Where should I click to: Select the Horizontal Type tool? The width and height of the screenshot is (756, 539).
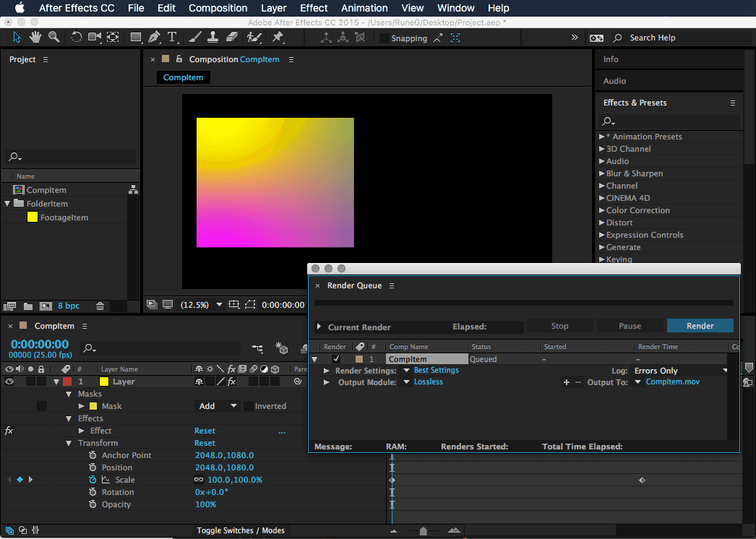172,37
